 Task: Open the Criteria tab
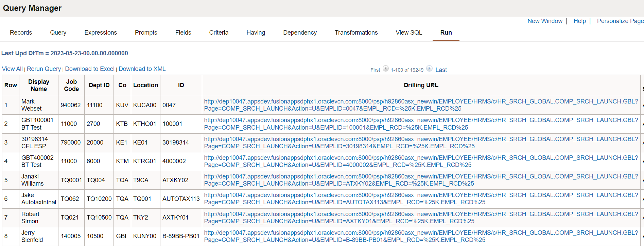coord(219,33)
